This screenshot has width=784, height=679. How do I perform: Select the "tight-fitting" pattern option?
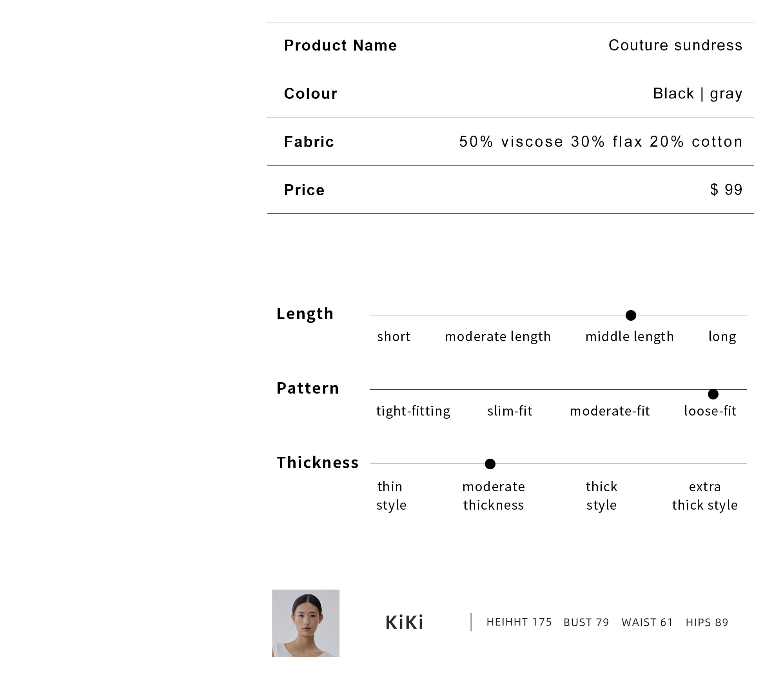[413, 411]
